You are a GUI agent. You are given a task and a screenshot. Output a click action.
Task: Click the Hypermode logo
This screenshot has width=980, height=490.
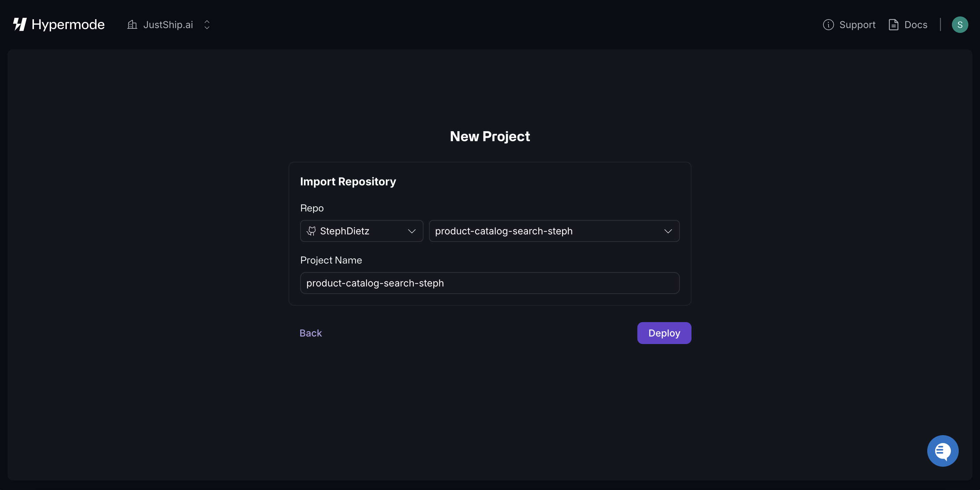pos(59,24)
